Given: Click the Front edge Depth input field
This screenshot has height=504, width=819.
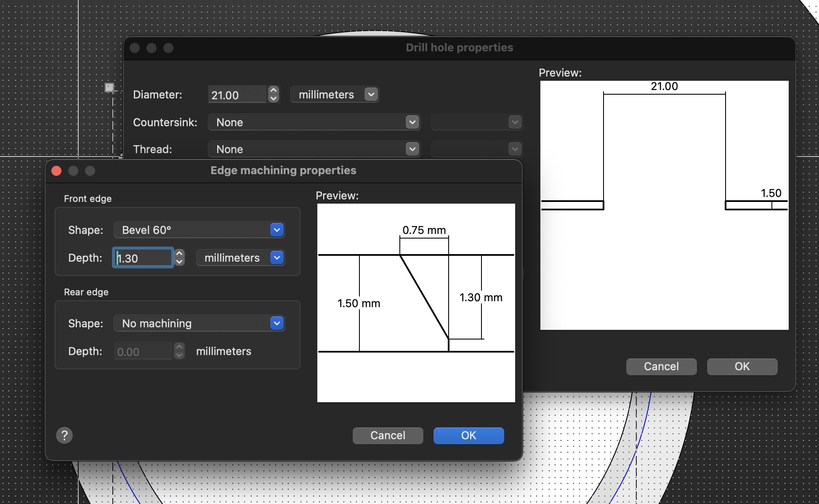Looking at the screenshot, I should (x=143, y=258).
